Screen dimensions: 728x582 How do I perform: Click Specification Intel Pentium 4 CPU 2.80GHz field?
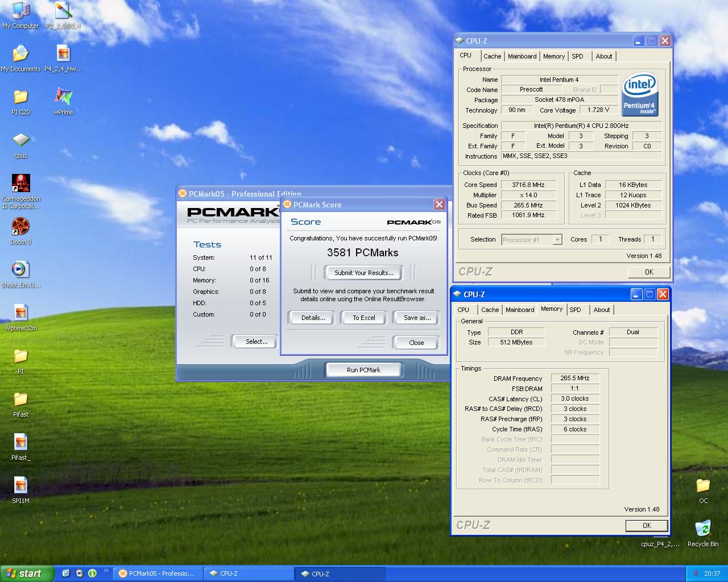(x=581, y=126)
